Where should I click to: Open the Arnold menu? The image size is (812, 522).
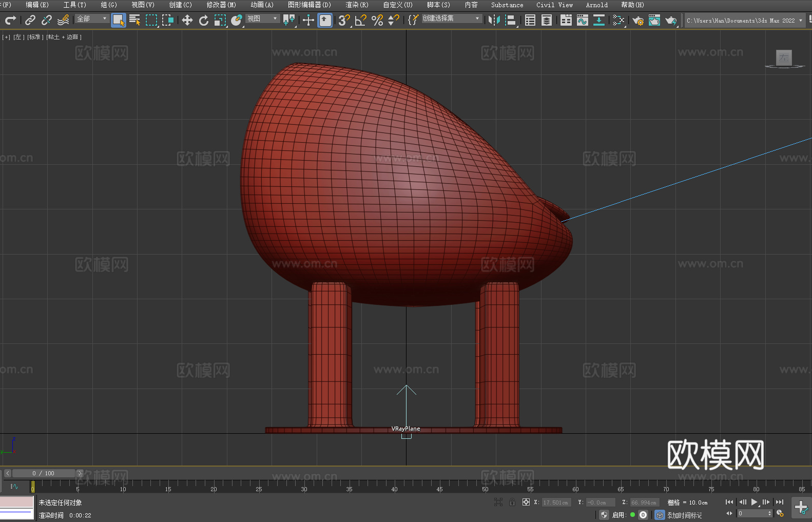coord(596,5)
